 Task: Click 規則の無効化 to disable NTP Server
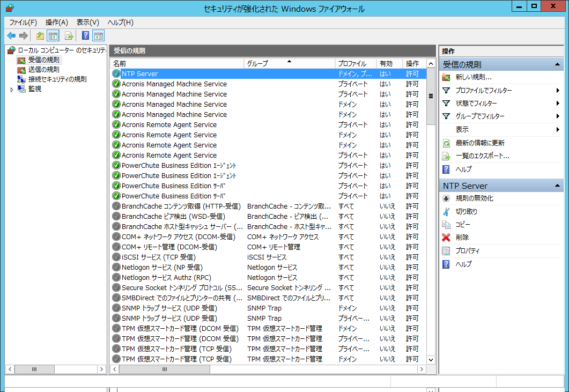474,198
